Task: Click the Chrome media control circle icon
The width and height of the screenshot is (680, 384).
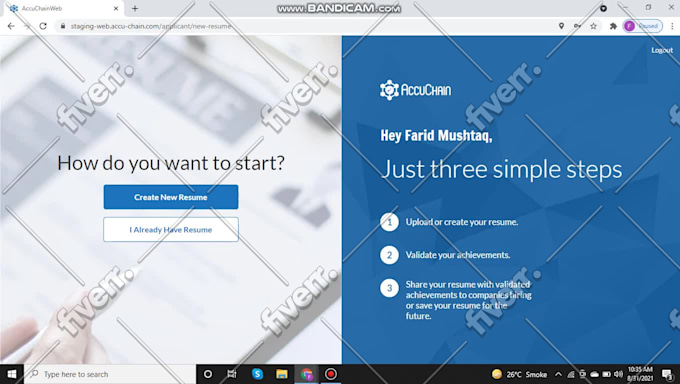Action: (603, 8)
